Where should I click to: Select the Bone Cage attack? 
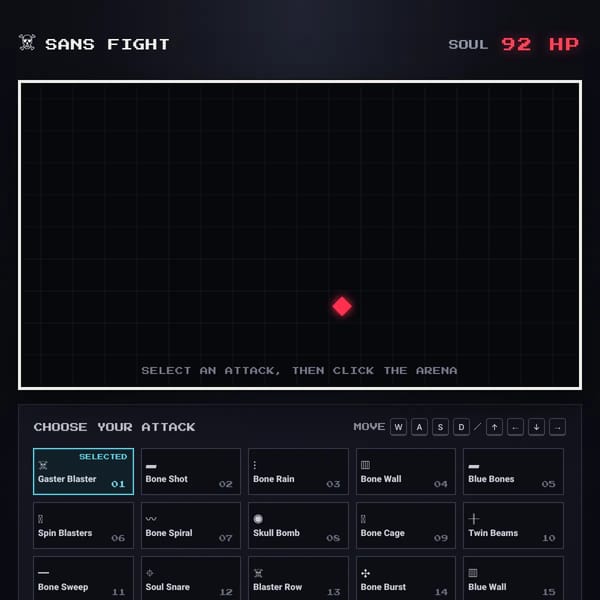click(406, 525)
